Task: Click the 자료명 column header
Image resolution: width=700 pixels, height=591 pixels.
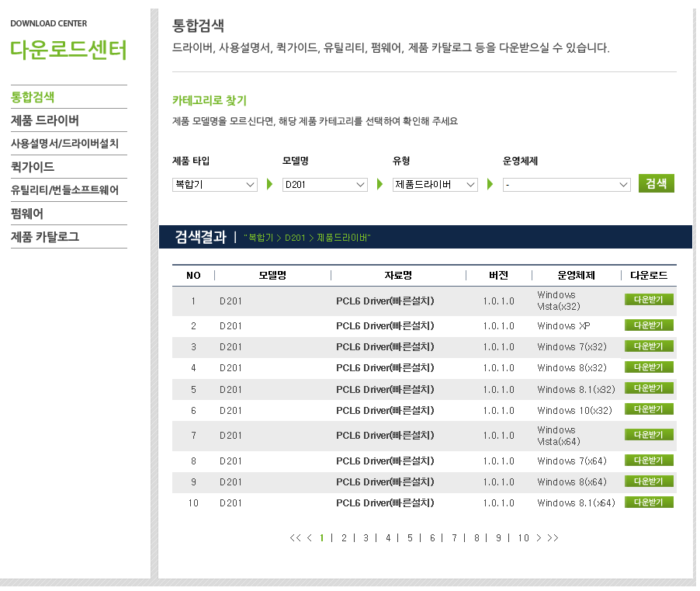Action: click(398, 275)
